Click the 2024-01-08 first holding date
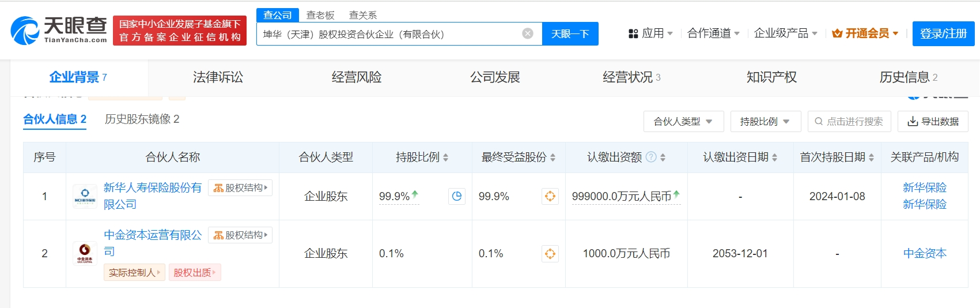Viewport: 980px width, 308px height. (x=837, y=197)
